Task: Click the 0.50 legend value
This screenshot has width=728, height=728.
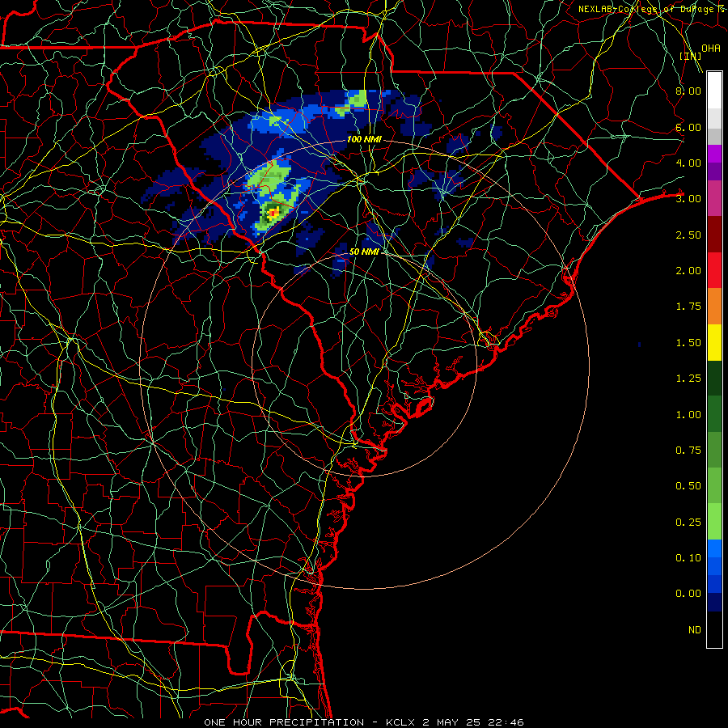Action: [688, 486]
